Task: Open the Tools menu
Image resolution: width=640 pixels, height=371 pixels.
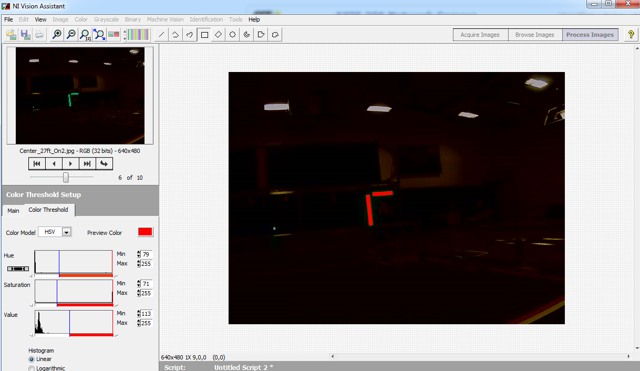Action: click(236, 20)
